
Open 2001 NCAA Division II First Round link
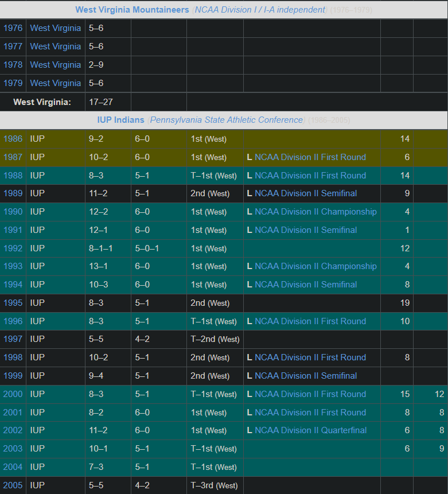coord(310,413)
